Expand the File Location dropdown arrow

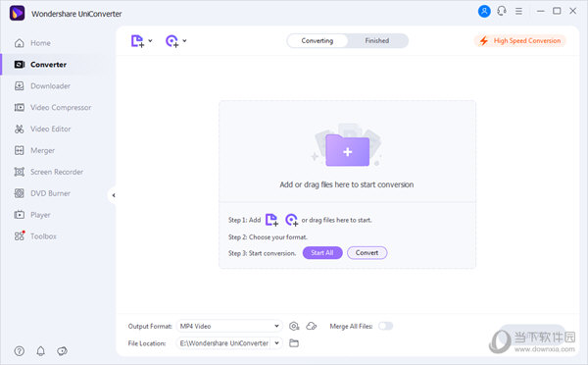pos(276,342)
